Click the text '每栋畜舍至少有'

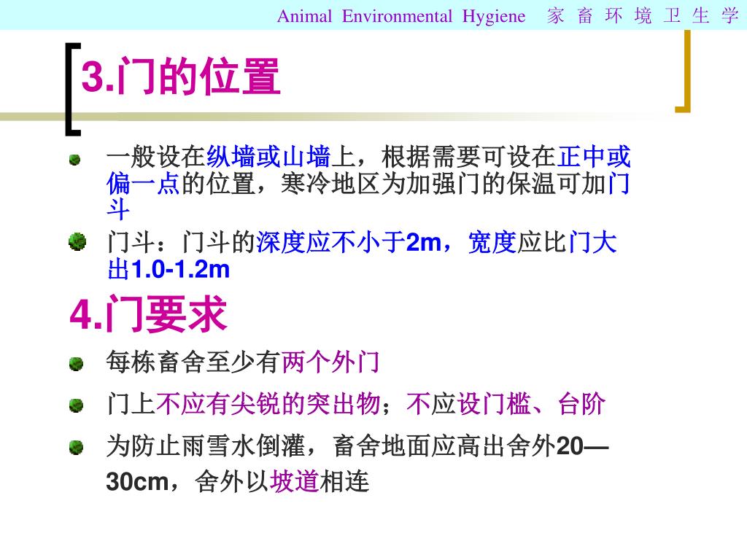pos(193,362)
